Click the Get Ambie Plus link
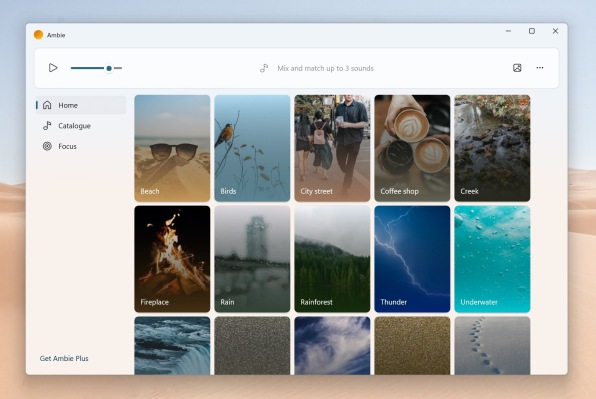This screenshot has width=596, height=399. point(64,358)
